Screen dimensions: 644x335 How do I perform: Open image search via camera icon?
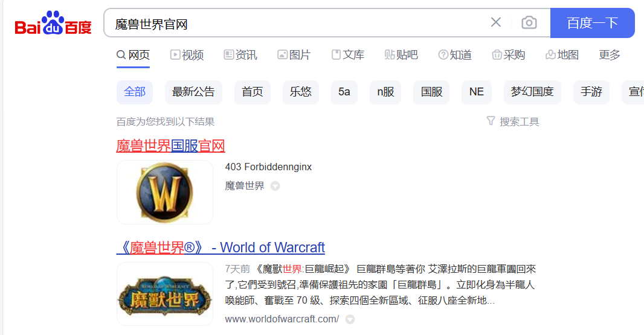click(x=529, y=22)
